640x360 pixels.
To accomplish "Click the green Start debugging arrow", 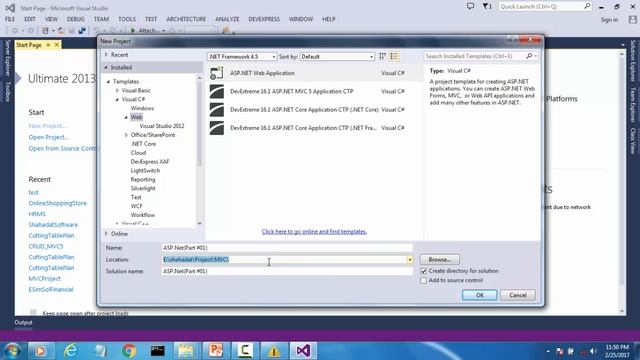I will tap(133, 30).
